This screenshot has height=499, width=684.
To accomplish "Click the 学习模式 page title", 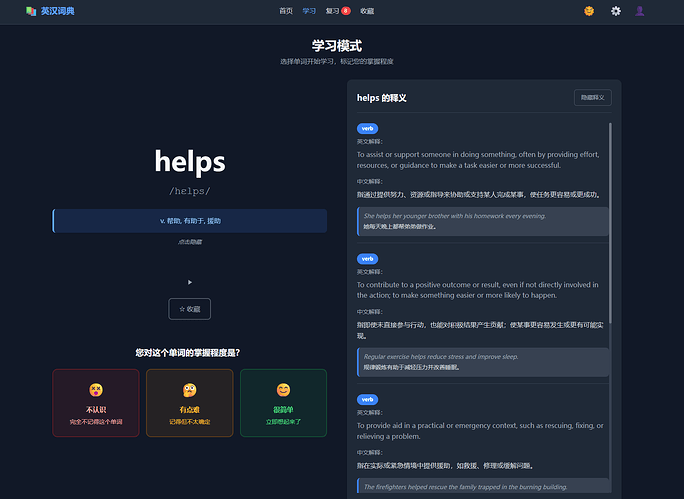I will pos(337,46).
